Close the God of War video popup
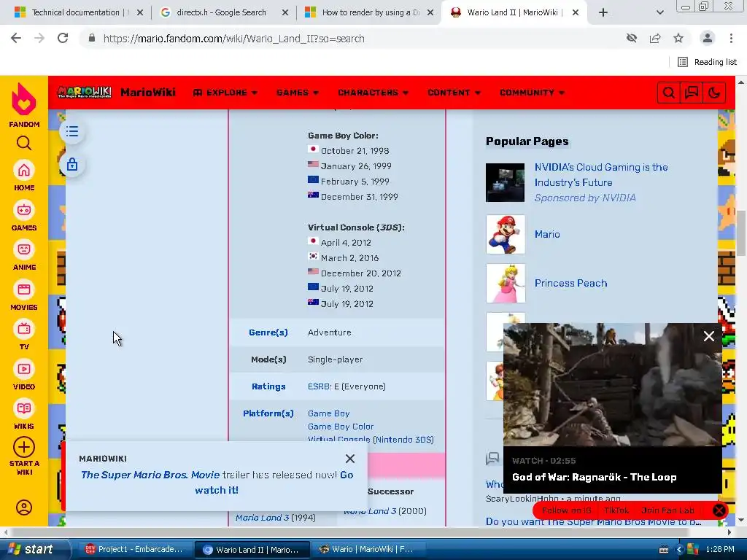The image size is (747, 560). click(708, 336)
